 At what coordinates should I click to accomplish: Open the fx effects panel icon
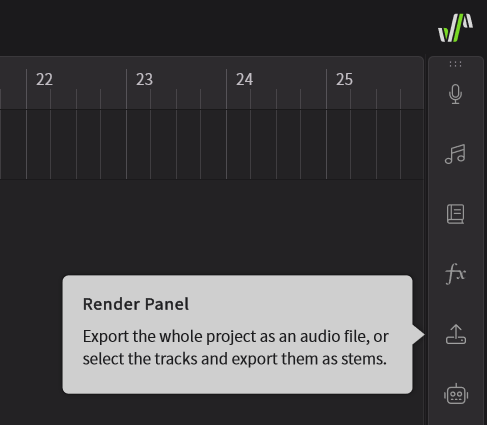(455, 274)
